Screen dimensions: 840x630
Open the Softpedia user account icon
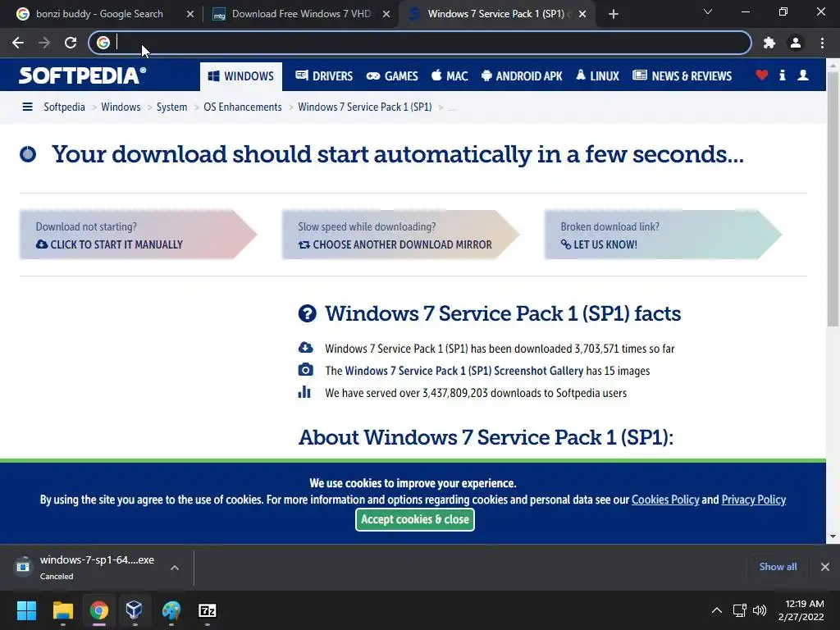(x=802, y=75)
